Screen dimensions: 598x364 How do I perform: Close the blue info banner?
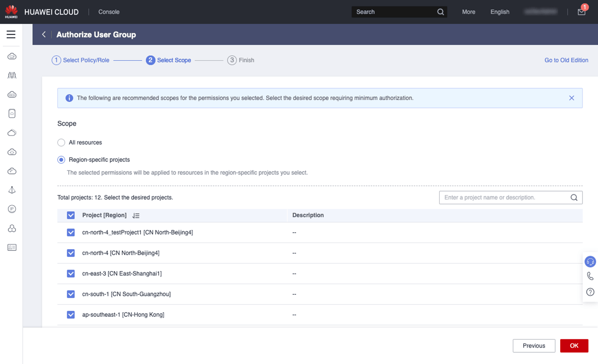pos(571,98)
